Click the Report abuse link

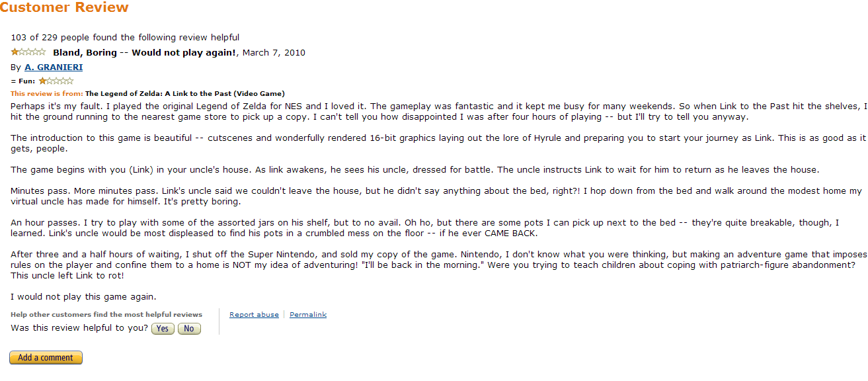point(254,315)
